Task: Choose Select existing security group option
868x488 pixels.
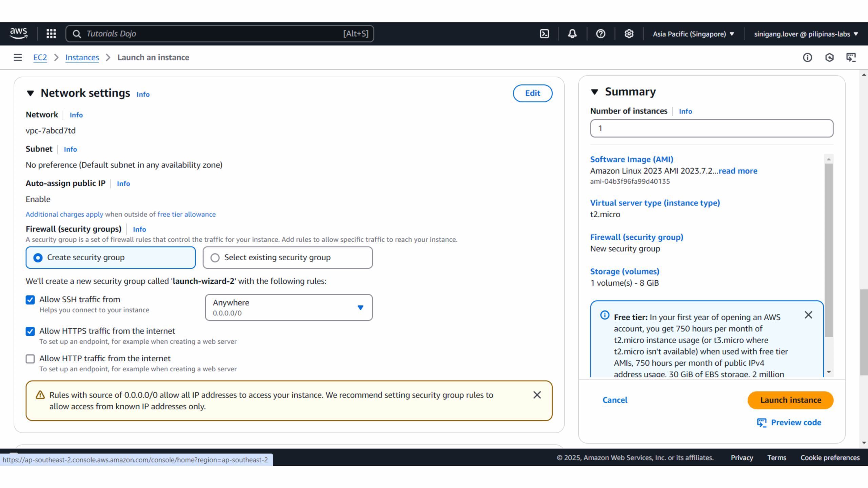Action: coord(215,258)
